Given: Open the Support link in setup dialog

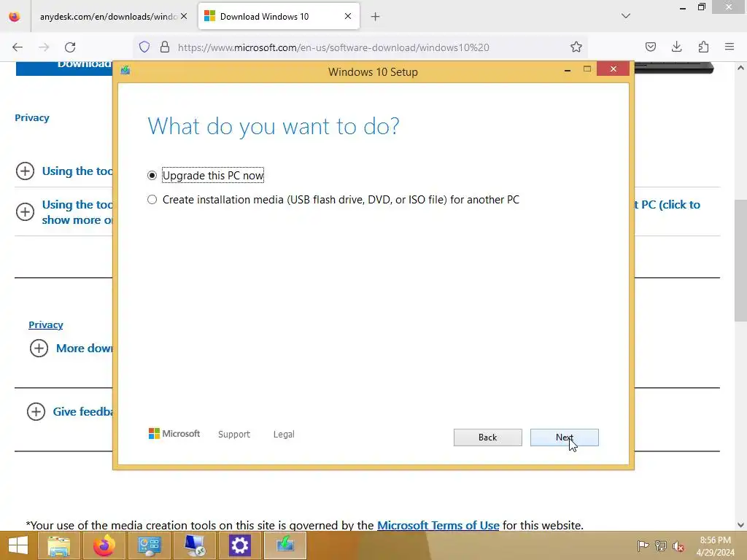Looking at the screenshot, I should click(x=234, y=435).
